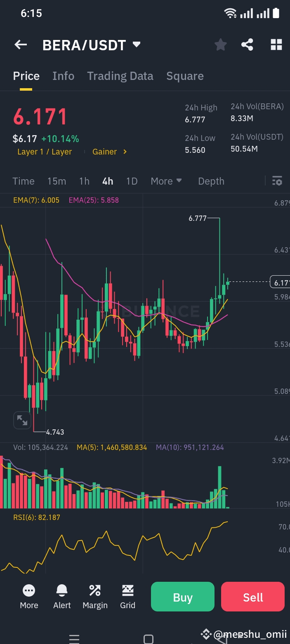Toggle the favorite star for BERA/USDT
Image resolution: width=290 pixels, height=644 pixels.
click(x=220, y=44)
